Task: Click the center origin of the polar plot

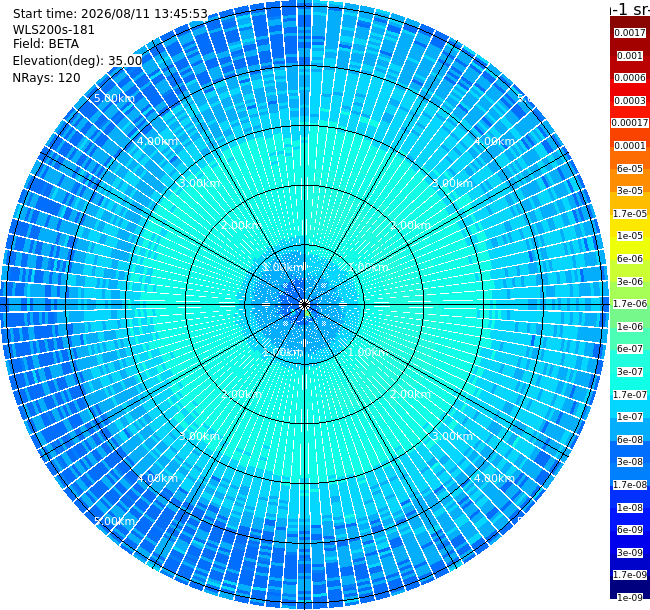Action: tap(305, 305)
